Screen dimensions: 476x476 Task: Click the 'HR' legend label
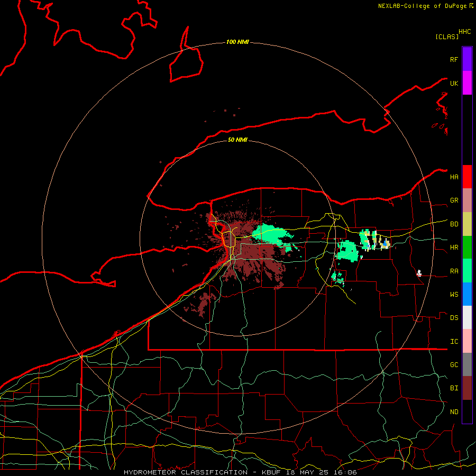click(454, 248)
